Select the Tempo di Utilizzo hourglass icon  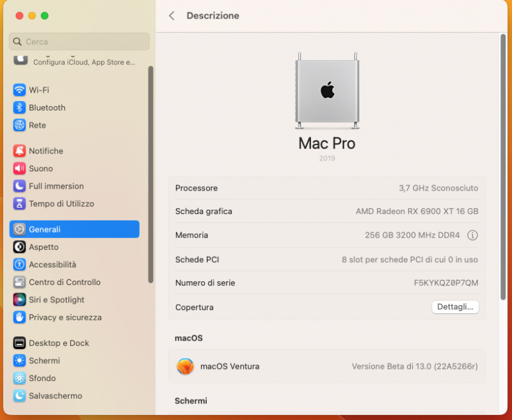pos(20,204)
